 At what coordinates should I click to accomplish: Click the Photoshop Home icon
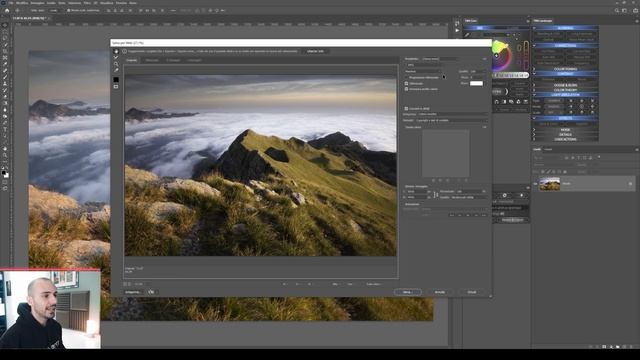[7, 10]
